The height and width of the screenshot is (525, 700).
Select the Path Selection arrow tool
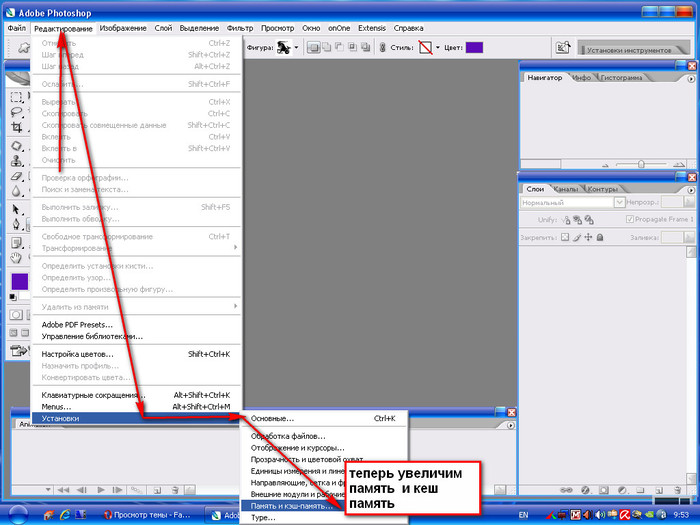click(x=17, y=209)
